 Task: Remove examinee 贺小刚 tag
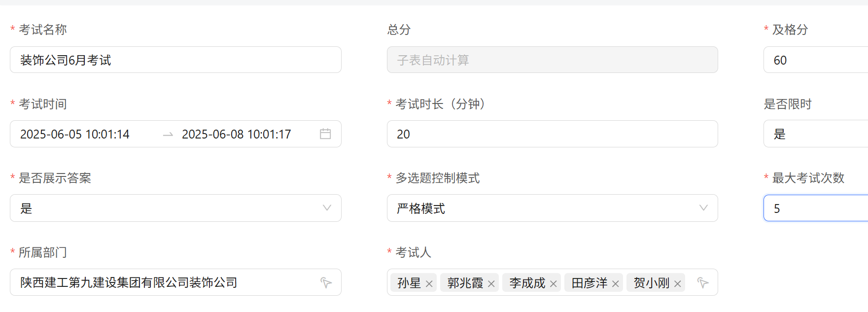pyautogui.click(x=678, y=283)
